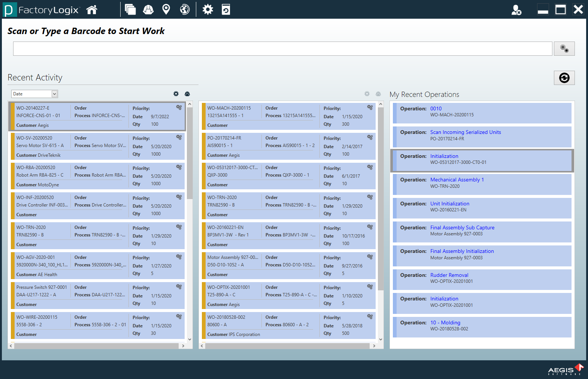Click the left list's vertical scrollbar down arrow
588x379 pixels.
[x=190, y=339]
